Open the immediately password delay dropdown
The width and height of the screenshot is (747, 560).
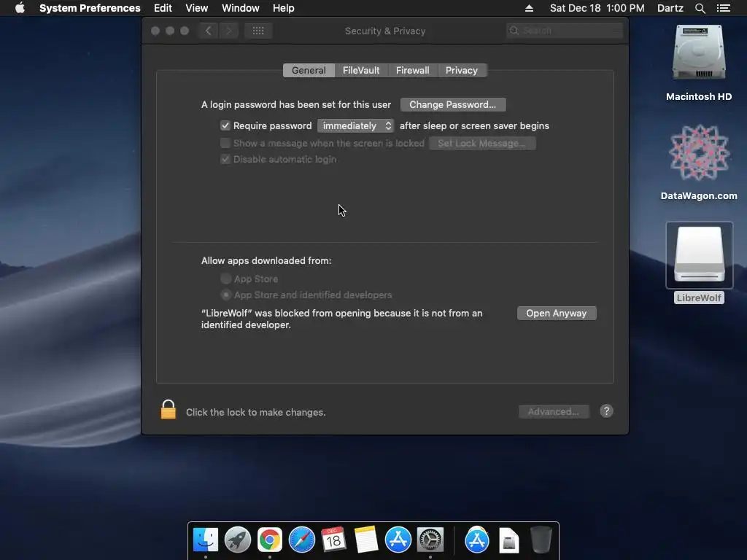pyautogui.click(x=355, y=125)
